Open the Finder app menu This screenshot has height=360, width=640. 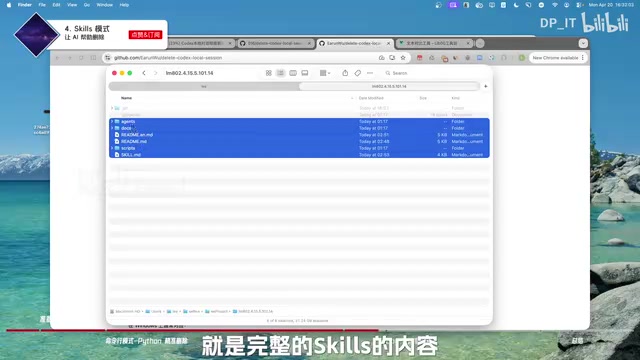tap(24, 5)
